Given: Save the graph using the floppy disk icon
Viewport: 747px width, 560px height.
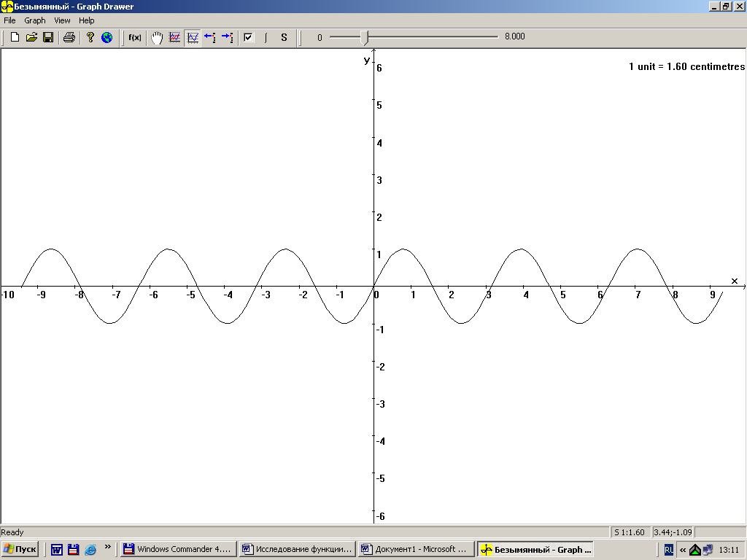Looking at the screenshot, I should pos(48,37).
